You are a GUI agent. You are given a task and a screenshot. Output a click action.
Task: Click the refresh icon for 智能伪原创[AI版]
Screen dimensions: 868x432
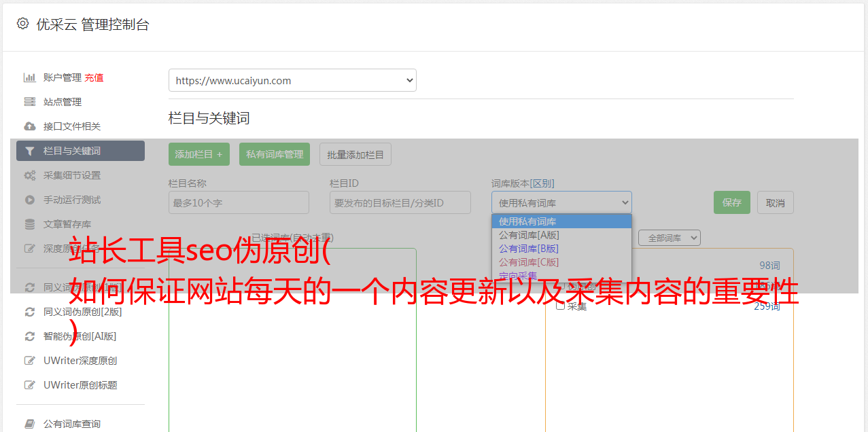(x=29, y=336)
